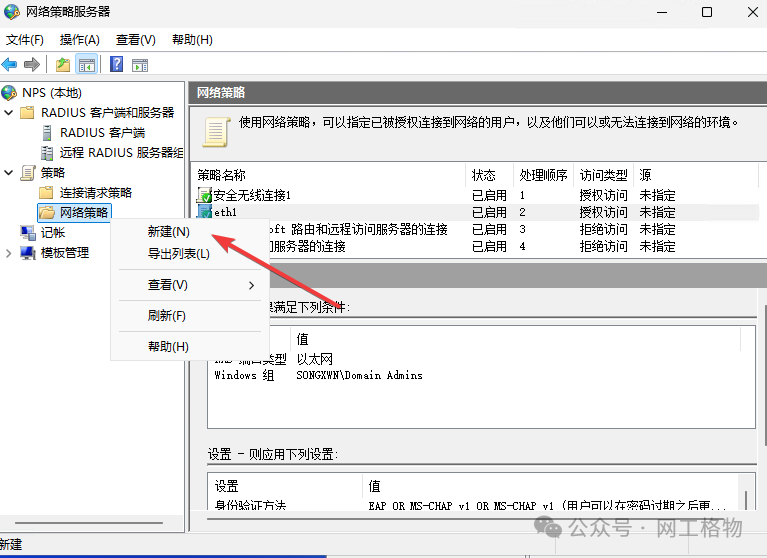Image resolution: width=767 pixels, height=558 pixels.
Task: Collapse the RADIUS 客户端和服务器 node
Action: point(8,113)
